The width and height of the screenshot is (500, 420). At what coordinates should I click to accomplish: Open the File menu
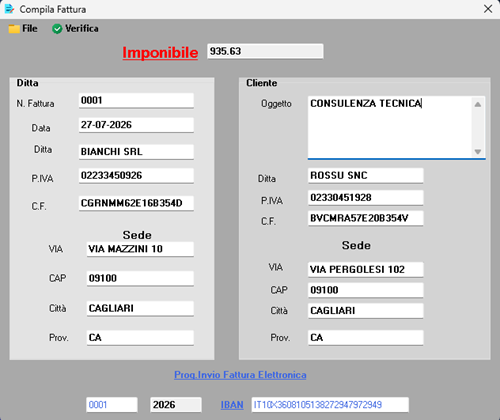point(23,29)
